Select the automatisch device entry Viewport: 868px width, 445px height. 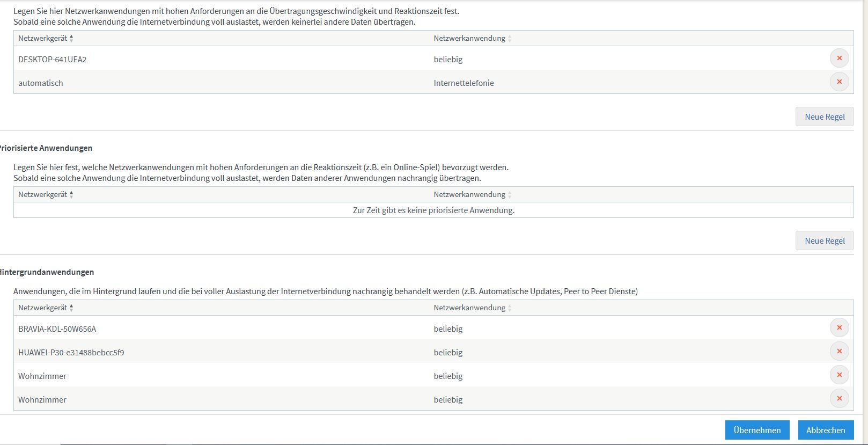tap(41, 83)
